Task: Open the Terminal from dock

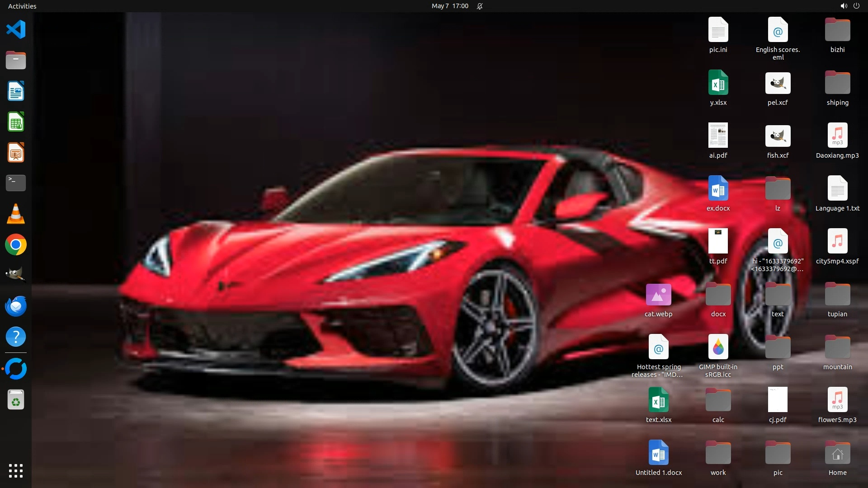Action: (x=16, y=183)
